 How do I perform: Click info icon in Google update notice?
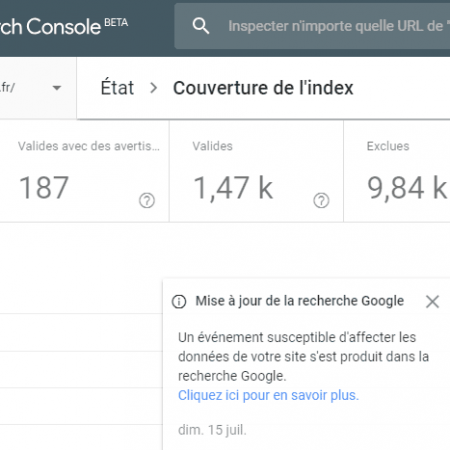point(179,301)
